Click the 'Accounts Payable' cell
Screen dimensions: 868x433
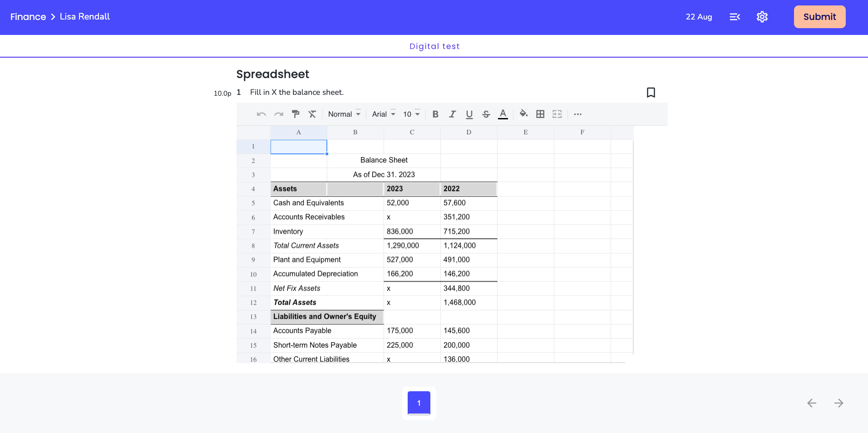(327, 331)
